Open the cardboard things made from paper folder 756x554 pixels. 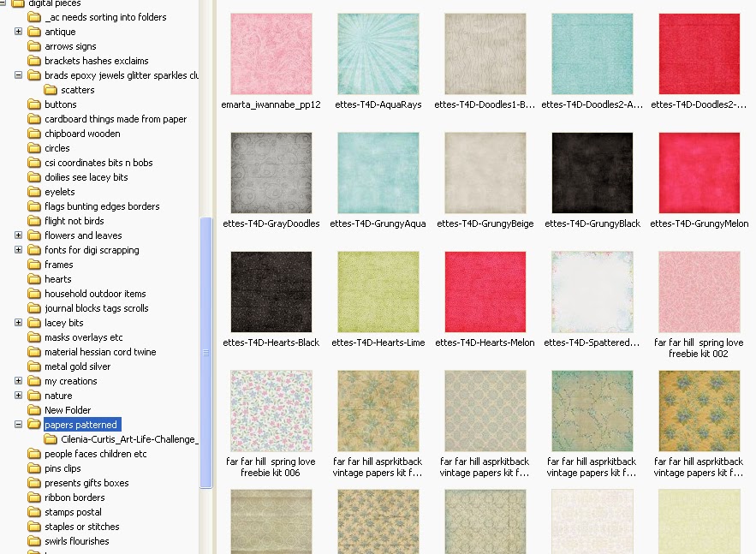116,119
